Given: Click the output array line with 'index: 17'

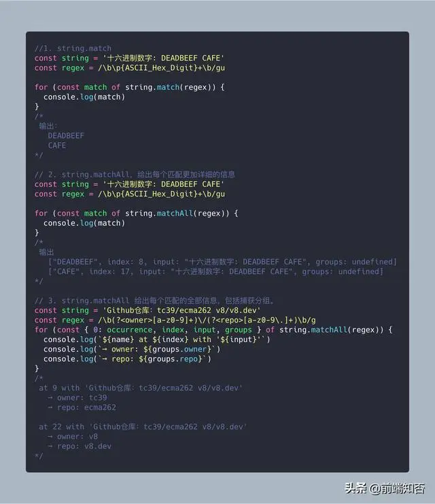Looking at the screenshot, I should [x=216, y=271].
